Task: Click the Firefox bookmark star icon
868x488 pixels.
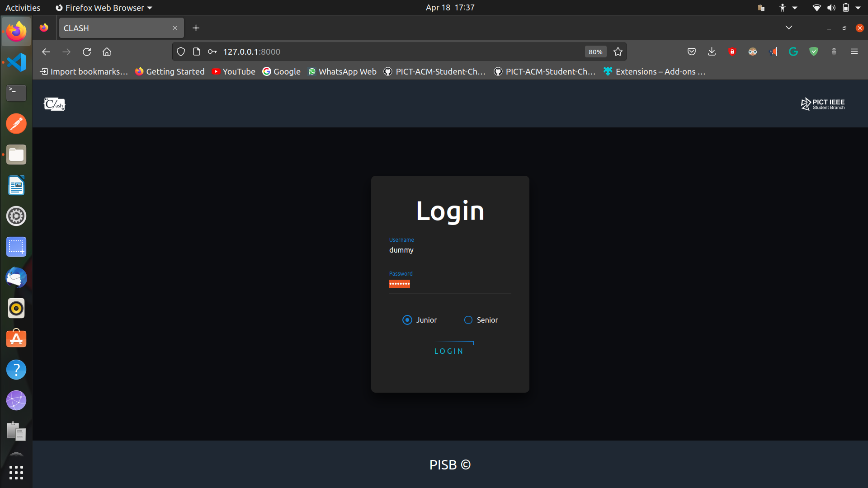Action: (x=618, y=52)
